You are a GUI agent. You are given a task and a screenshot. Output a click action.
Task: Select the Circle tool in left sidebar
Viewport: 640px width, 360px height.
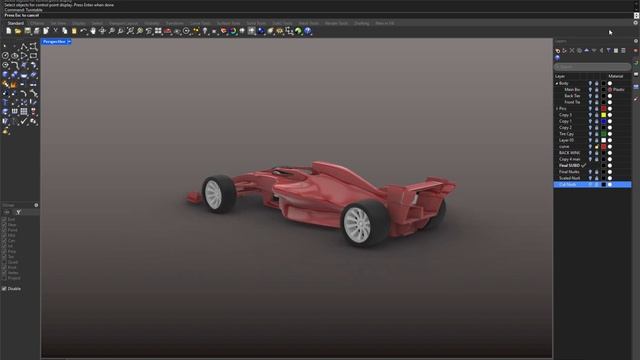pos(5,56)
